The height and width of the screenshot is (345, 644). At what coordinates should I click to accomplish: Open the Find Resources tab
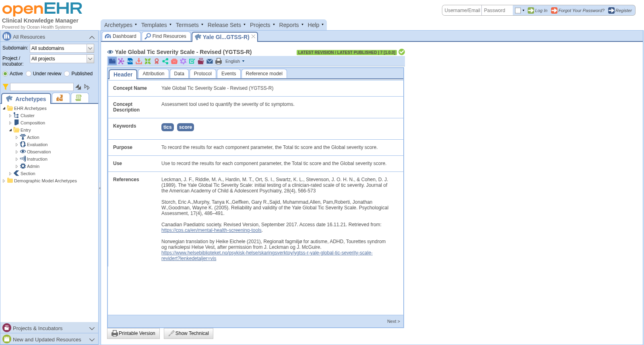click(x=166, y=36)
